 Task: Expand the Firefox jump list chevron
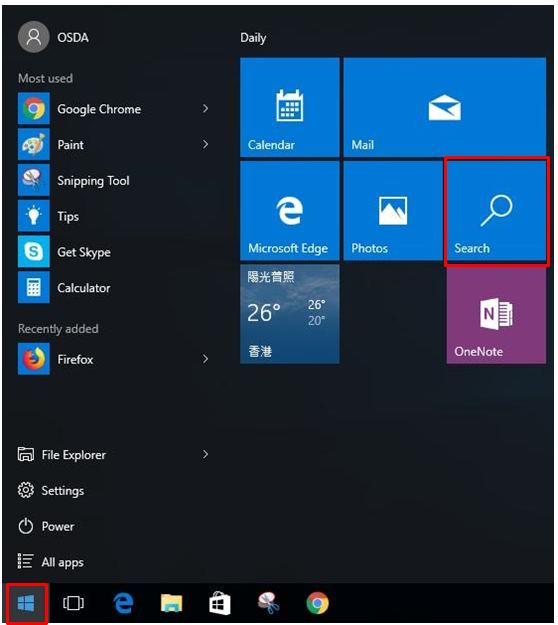(x=205, y=359)
